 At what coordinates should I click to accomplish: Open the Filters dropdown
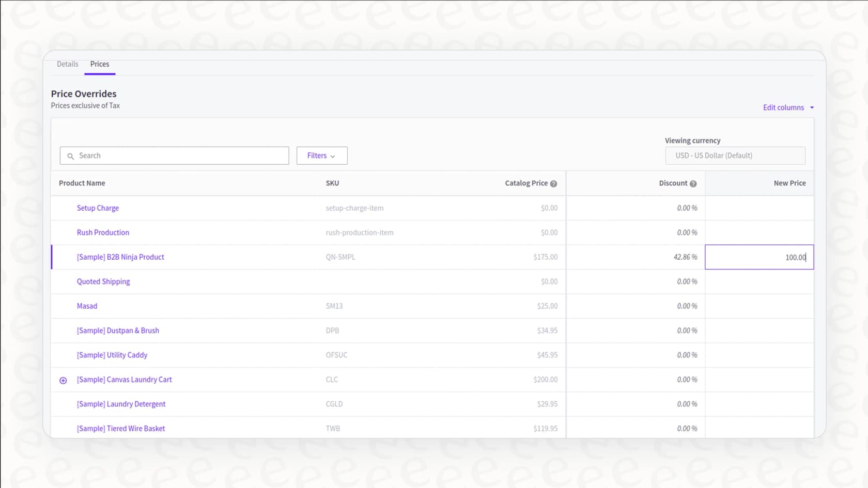pyautogui.click(x=322, y=155)
